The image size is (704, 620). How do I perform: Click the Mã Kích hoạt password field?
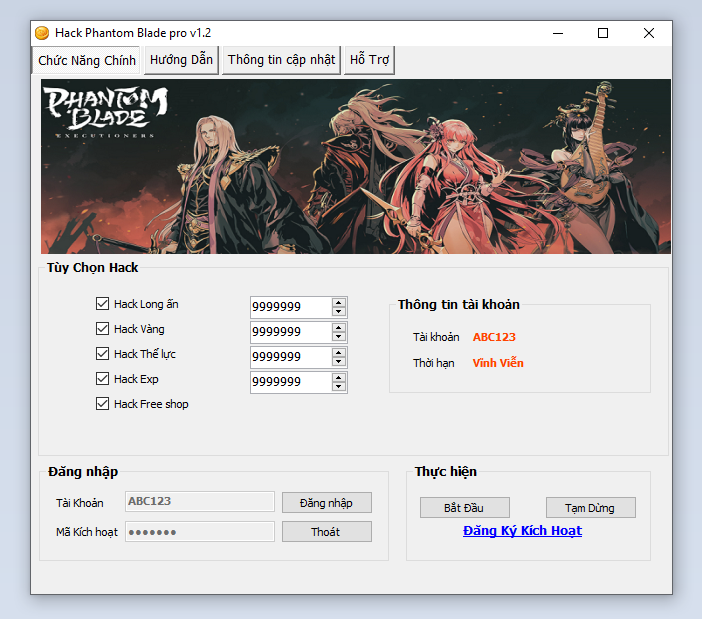tap(199, 532)
